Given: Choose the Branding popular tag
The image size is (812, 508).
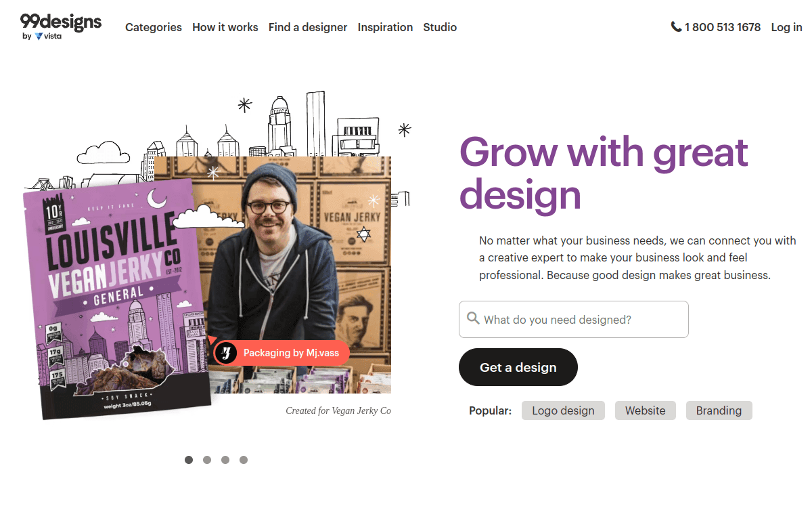Looking at the screenshot, I should [719, 410].
